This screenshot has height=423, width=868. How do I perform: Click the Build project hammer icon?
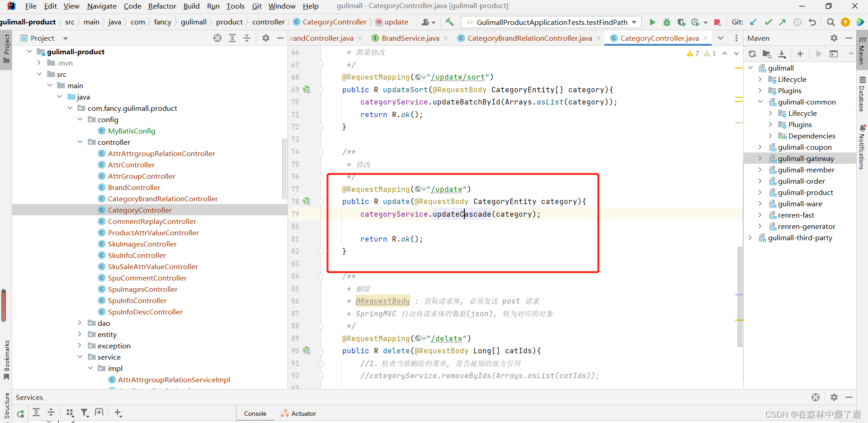click(449, 22)
